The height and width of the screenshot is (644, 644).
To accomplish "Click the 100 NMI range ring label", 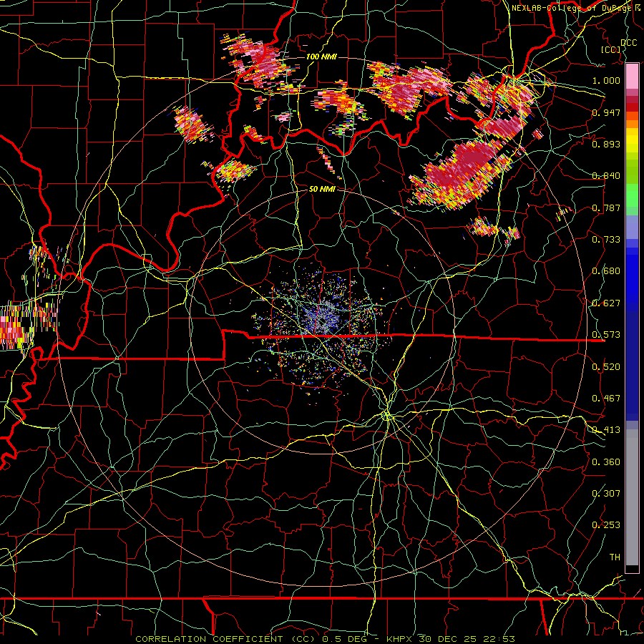I will point(321,57).
